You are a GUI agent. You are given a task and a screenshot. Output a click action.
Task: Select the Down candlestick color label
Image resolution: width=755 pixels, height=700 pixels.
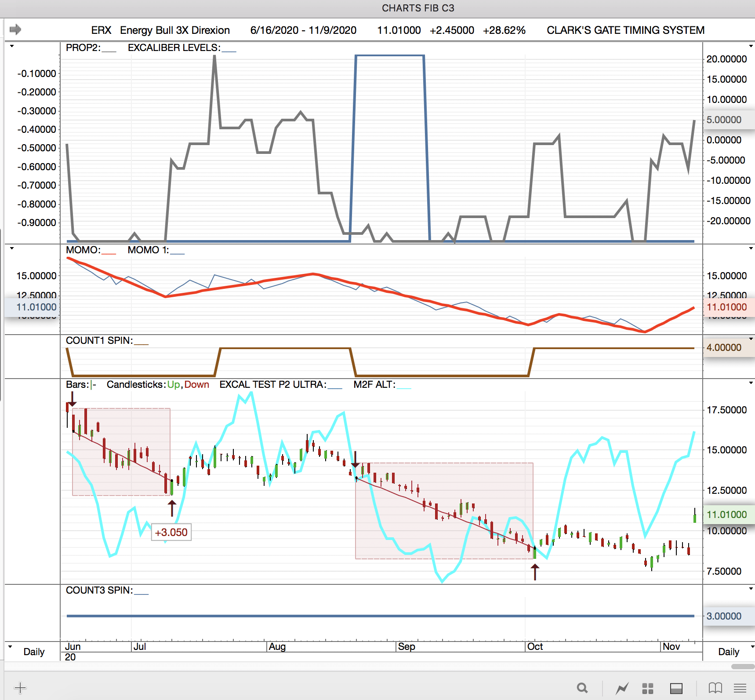196,384
